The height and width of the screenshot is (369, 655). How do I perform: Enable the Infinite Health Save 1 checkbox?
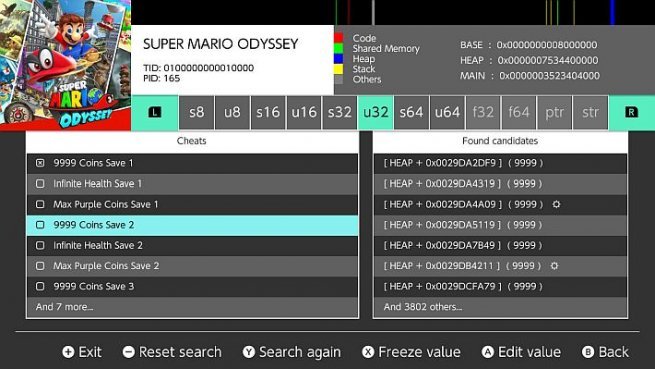pos(40,183)
